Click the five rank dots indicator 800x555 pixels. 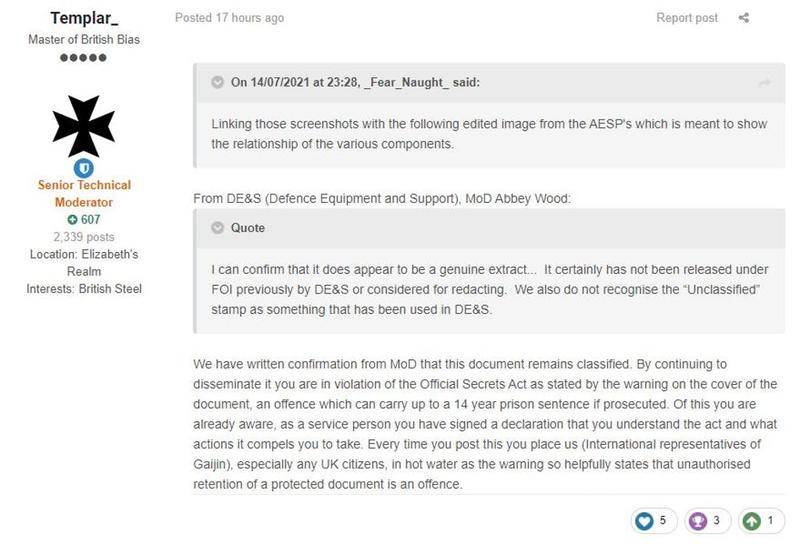click(83, 57)
